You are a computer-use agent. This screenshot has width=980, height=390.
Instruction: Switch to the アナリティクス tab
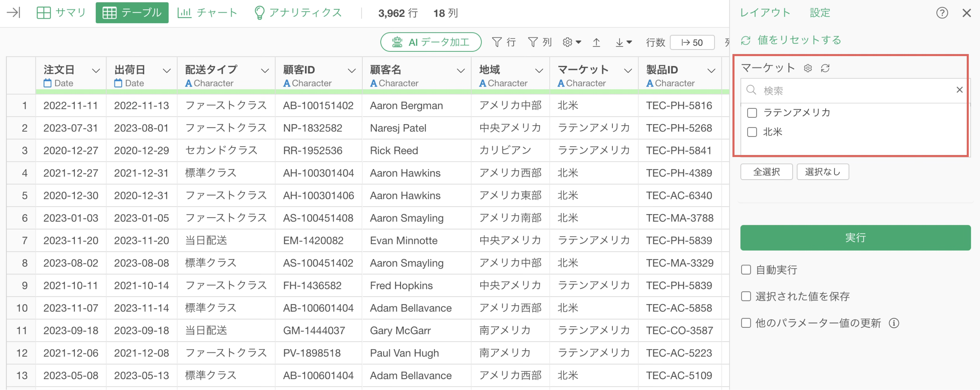pos(298,12)
